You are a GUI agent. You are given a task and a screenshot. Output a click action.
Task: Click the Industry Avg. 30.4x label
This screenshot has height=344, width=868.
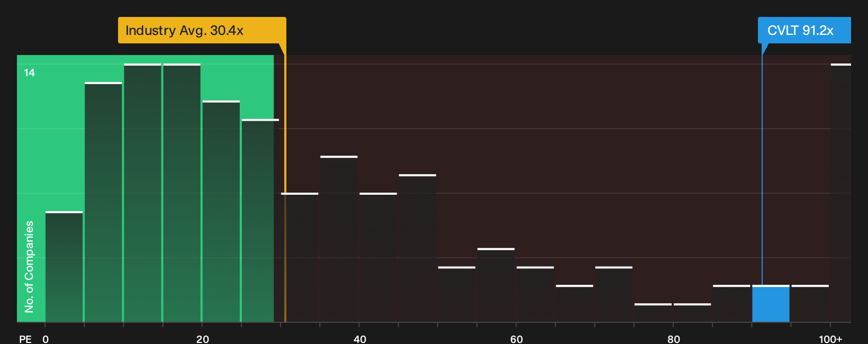[202, 30]
